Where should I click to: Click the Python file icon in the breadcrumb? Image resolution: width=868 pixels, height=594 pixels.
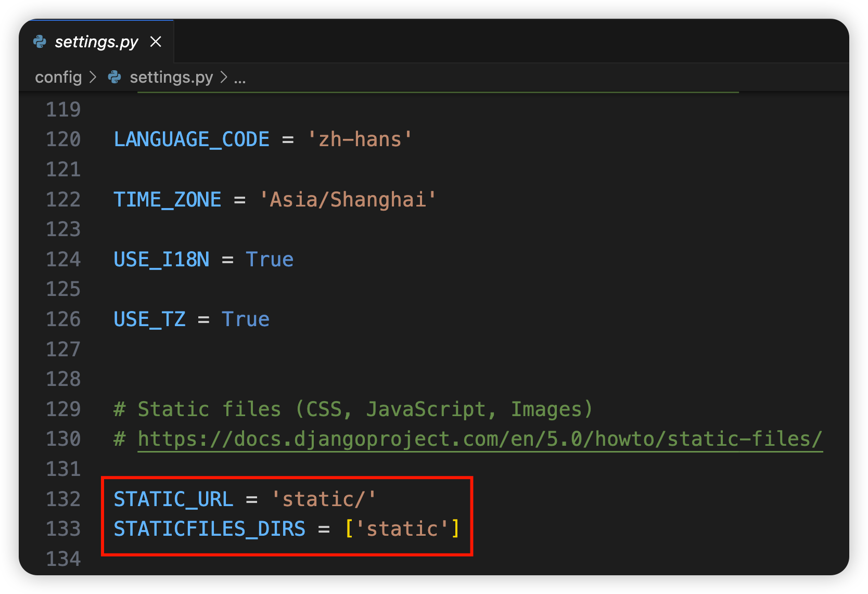(114, 78)
